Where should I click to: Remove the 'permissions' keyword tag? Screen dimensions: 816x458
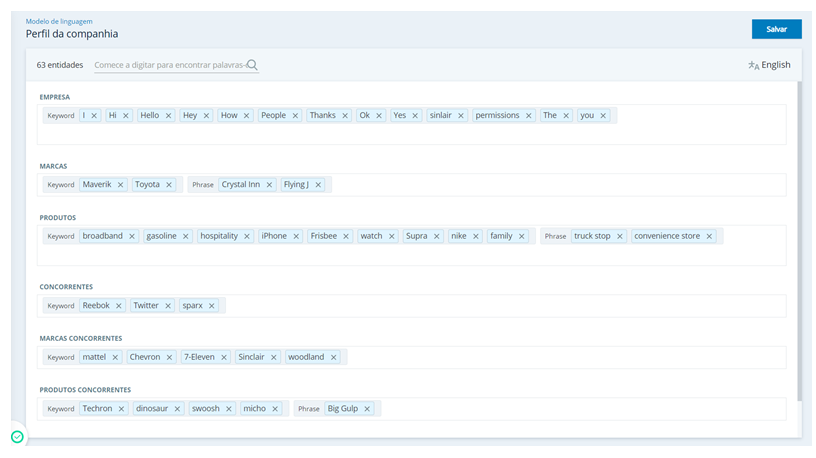[528, 116]
